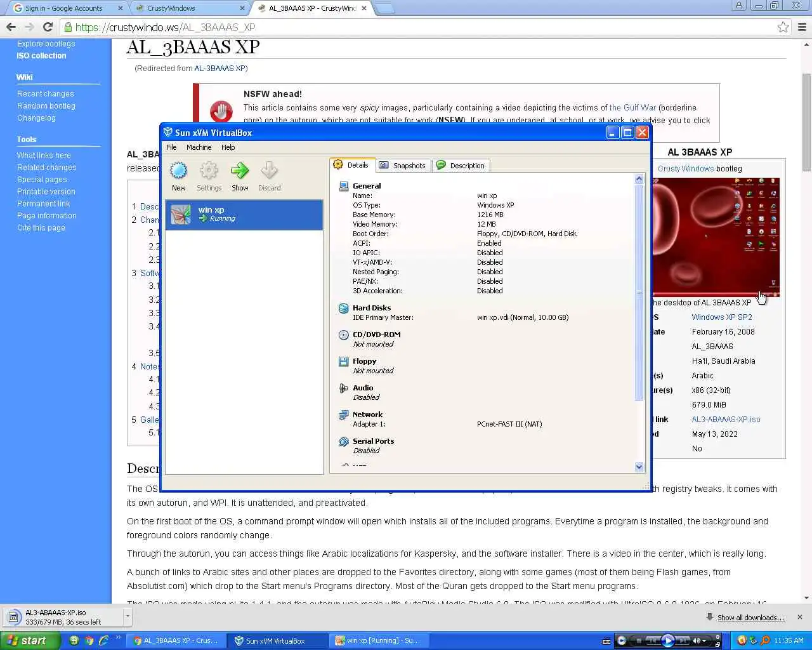The image size is (812, 650).
Task: Click the General section computer icon
Action: pos(344,186)
